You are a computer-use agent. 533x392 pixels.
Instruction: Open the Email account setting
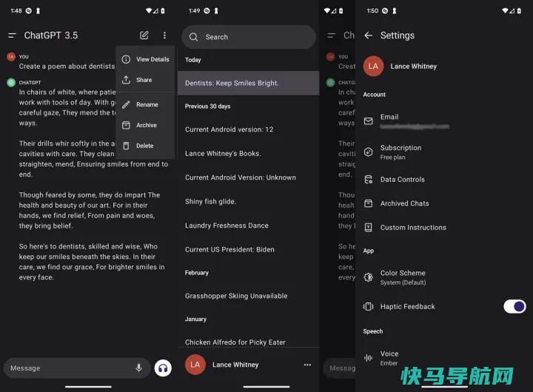tap(444, 121)
